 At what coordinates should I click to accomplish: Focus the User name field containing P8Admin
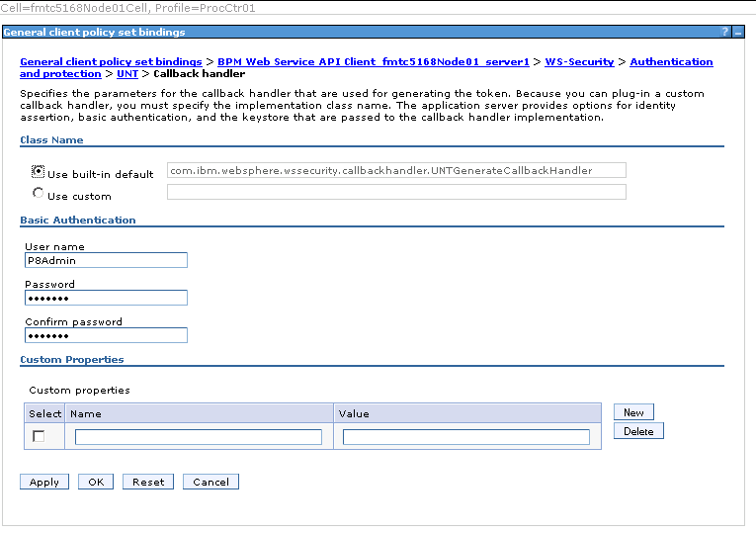click(106, 260)
